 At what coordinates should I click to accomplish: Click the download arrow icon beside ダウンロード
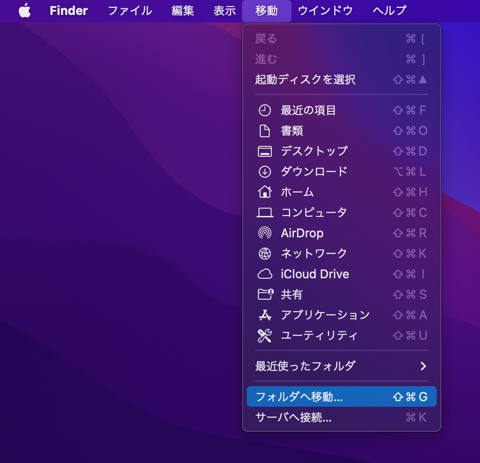pos(265,172)
